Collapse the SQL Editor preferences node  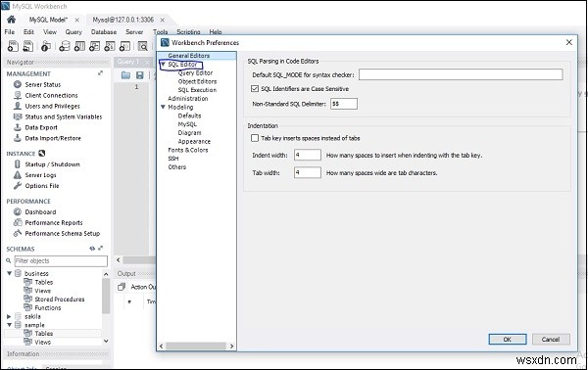coord(163,65)
